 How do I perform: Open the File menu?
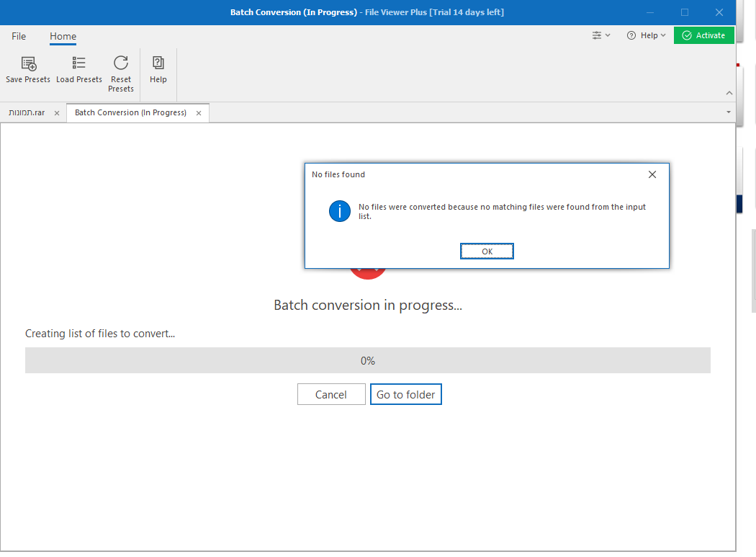coord(19,36)
